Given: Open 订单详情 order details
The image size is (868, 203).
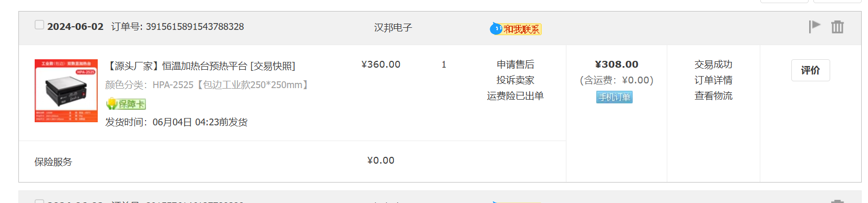Looking at the screenshot, I should click(x=714, y=80).
